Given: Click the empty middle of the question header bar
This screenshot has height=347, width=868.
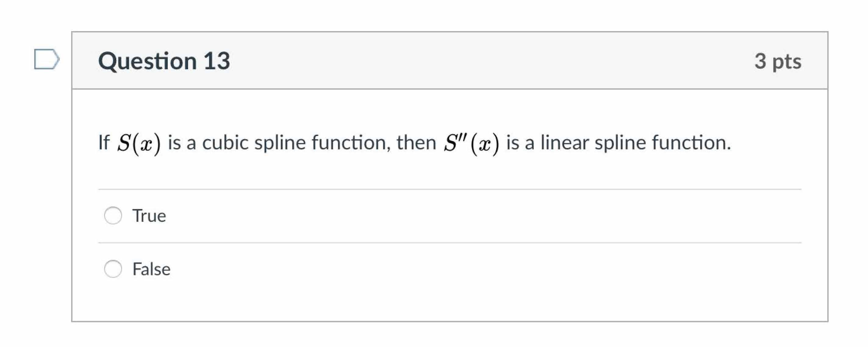Looking at the screenshot, I should pyautogui.click(x=472, y=61).
